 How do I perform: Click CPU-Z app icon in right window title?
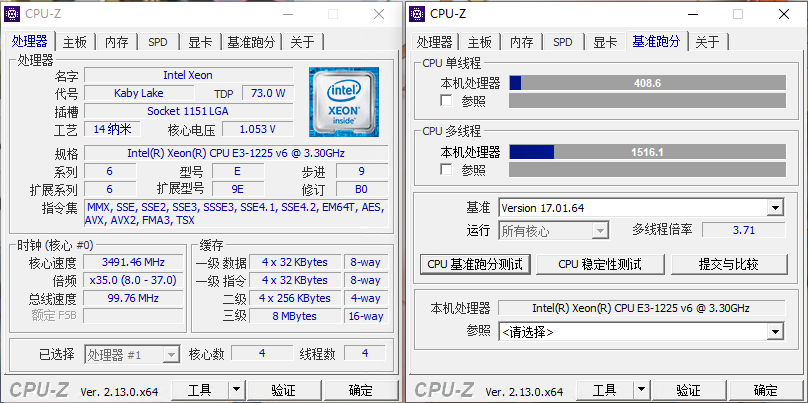pyautogui.click(x=417, y=14)
